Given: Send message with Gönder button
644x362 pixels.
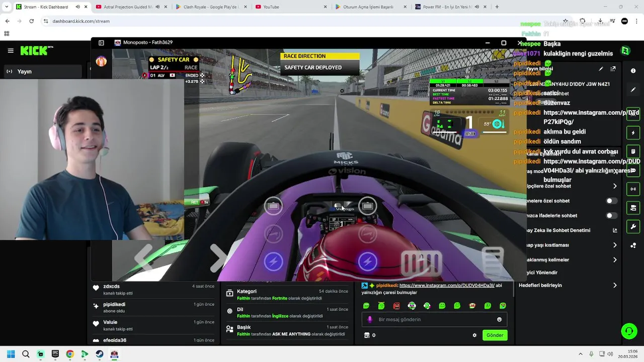Looking at the screenshot, I should [495, 335].
